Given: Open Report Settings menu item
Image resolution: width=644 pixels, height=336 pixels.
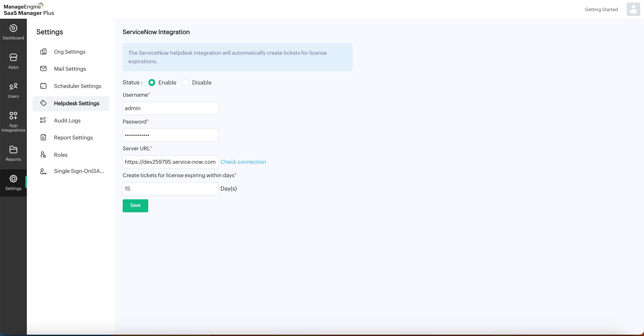Looking at the screenshot, I should click(x=73, y=138).
